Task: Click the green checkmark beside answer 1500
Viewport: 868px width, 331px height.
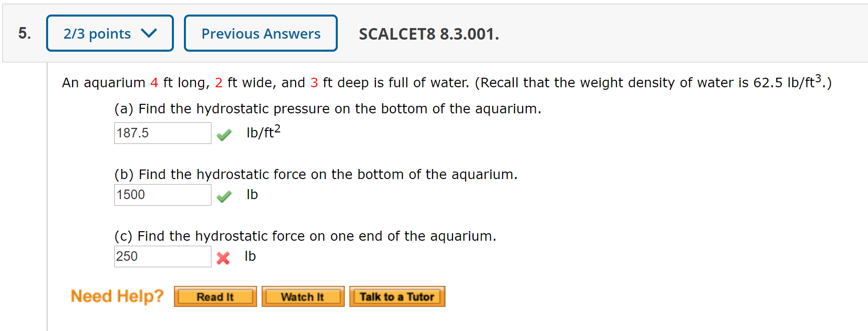Action: click(224, 196)
